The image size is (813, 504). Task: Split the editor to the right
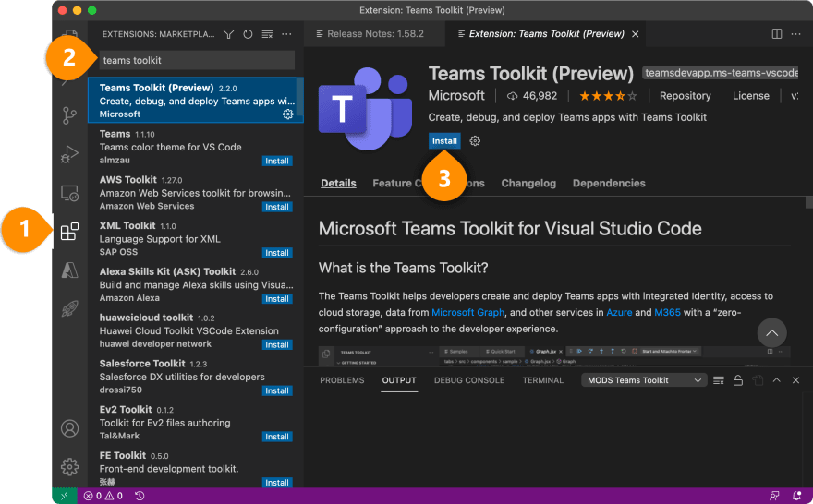777,33
